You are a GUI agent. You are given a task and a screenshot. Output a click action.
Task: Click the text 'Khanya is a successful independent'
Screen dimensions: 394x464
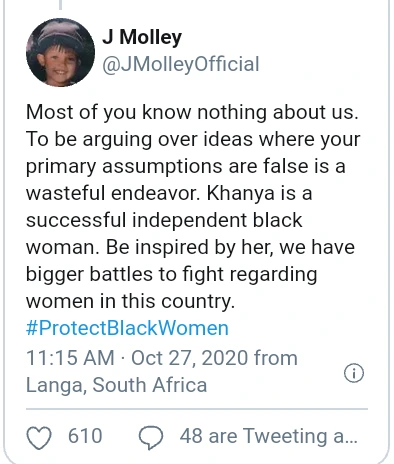(x=169, y=207)
